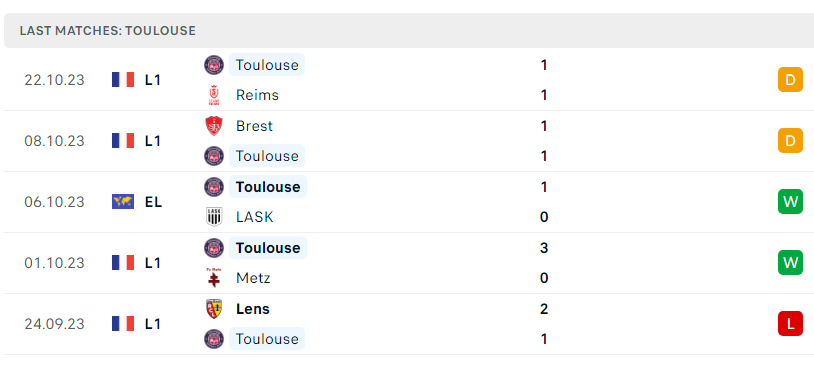
Task: Open the Lens team link
Action: [253, 309]
